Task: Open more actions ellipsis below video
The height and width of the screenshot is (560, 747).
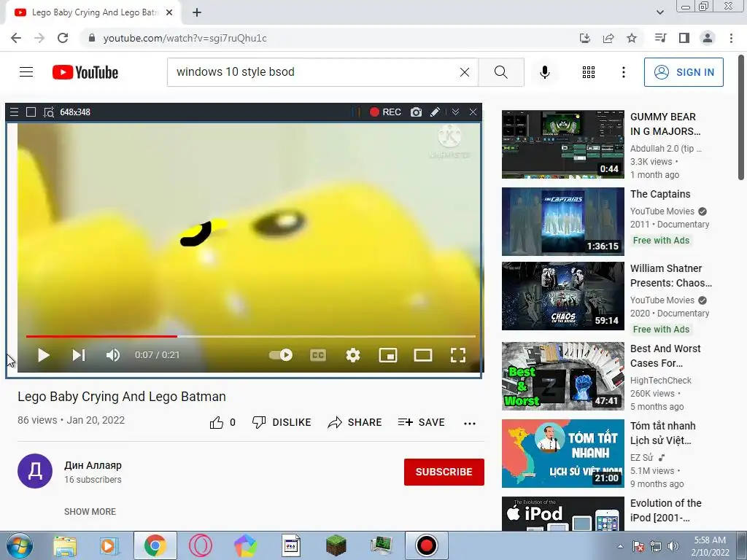Action: [470, 424]
